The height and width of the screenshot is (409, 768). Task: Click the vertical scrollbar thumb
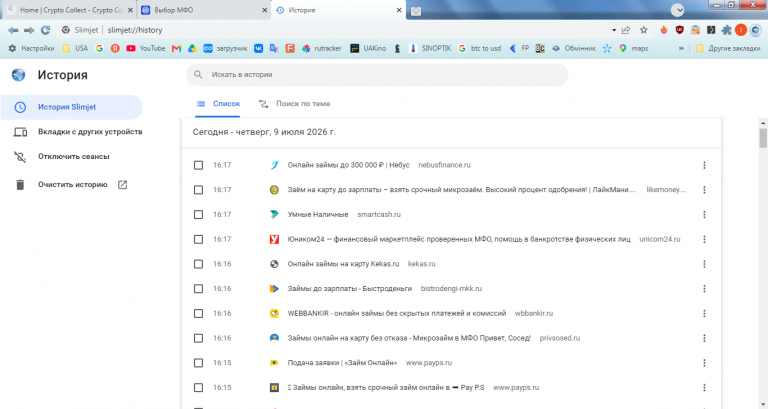coord(763,138)
